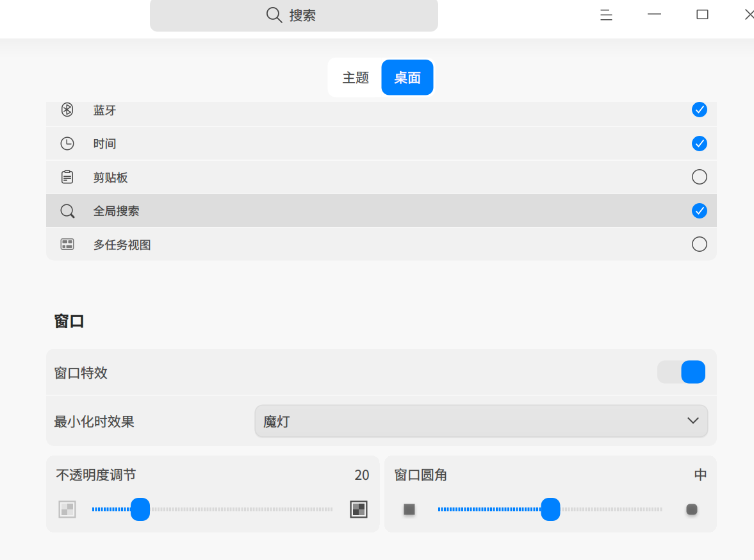
Task: Turn off the 窗口特效 switch
Action: [682, 372]
